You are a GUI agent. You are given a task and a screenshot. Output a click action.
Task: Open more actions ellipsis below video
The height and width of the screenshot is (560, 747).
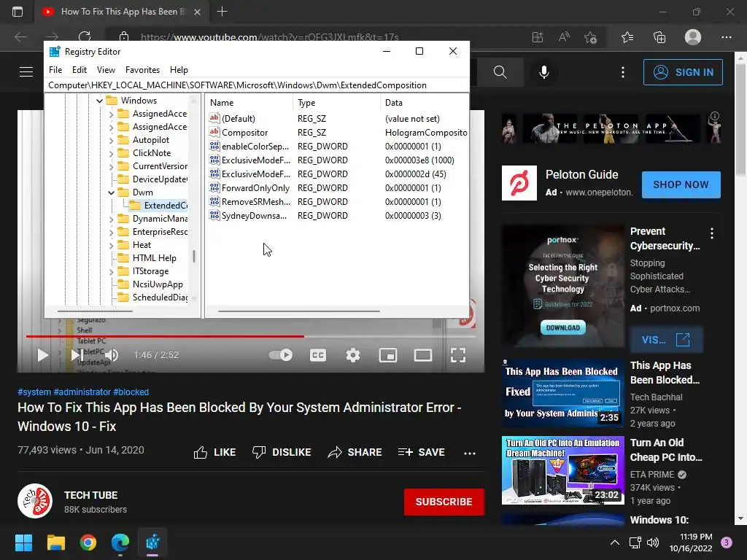pyautogui.click(x=470, y=454)
